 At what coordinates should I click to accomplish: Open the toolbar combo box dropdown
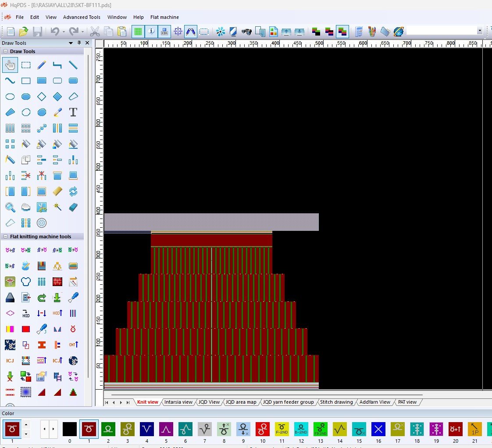pos(479,31)
